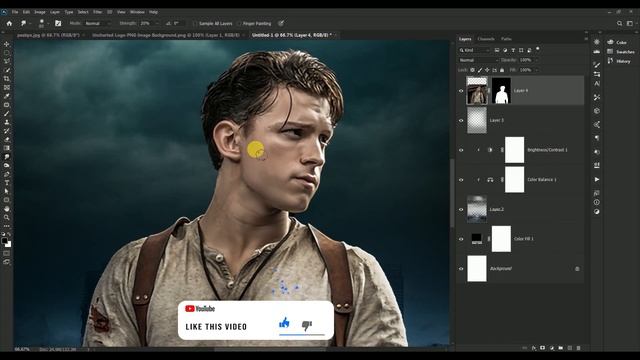Select the Horizontal Type tool

coord(7,182)
